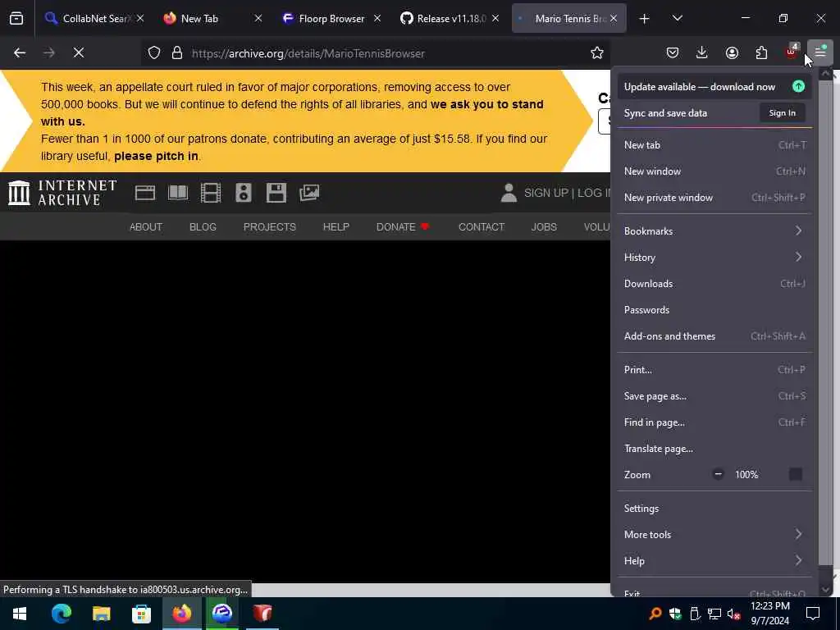
Task: Open the ABOUT link
Action: coord(146,227)
